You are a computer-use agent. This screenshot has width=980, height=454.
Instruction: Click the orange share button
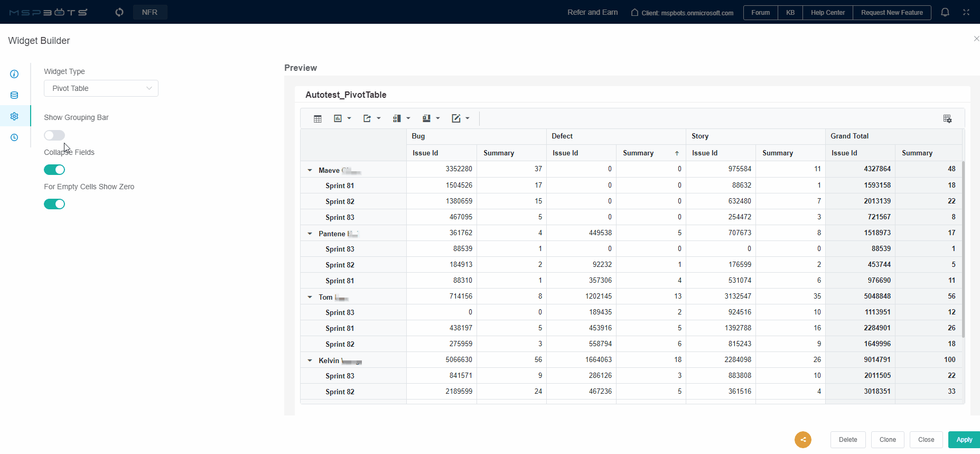click(802, 440)
